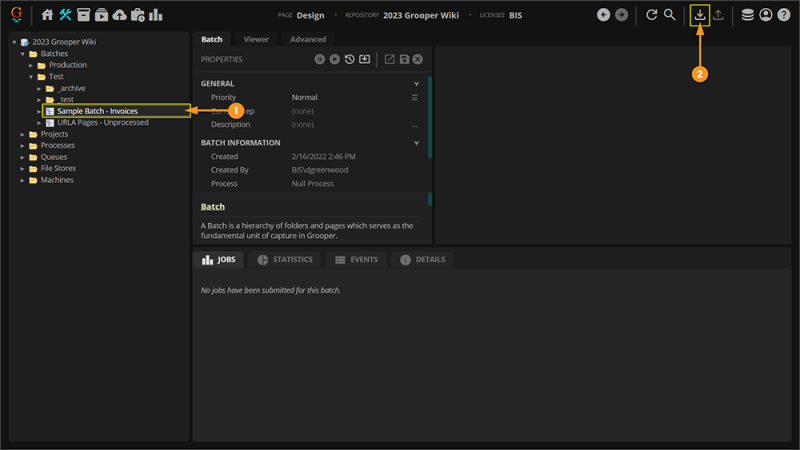The height and width of the screenshot is (450, 800).
Task: Expand the Processes folder
Action: (22, 145)
